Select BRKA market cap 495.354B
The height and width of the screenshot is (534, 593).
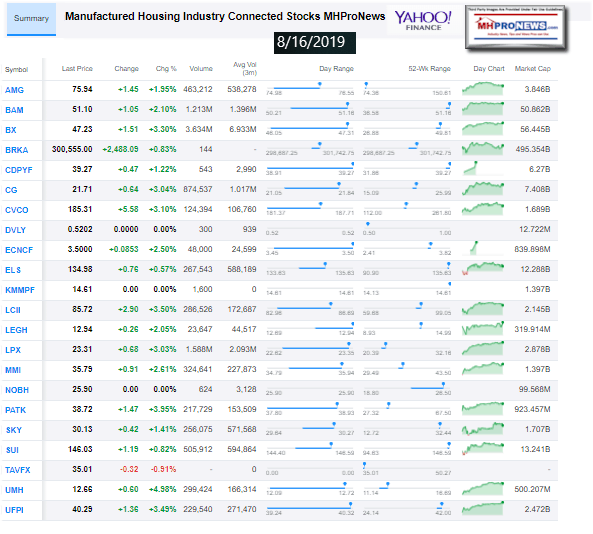[533, 149]
